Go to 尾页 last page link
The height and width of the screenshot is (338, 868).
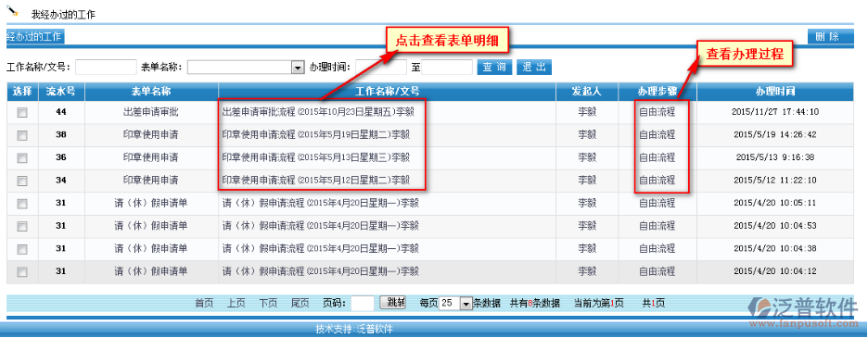(x=300, y=303)
